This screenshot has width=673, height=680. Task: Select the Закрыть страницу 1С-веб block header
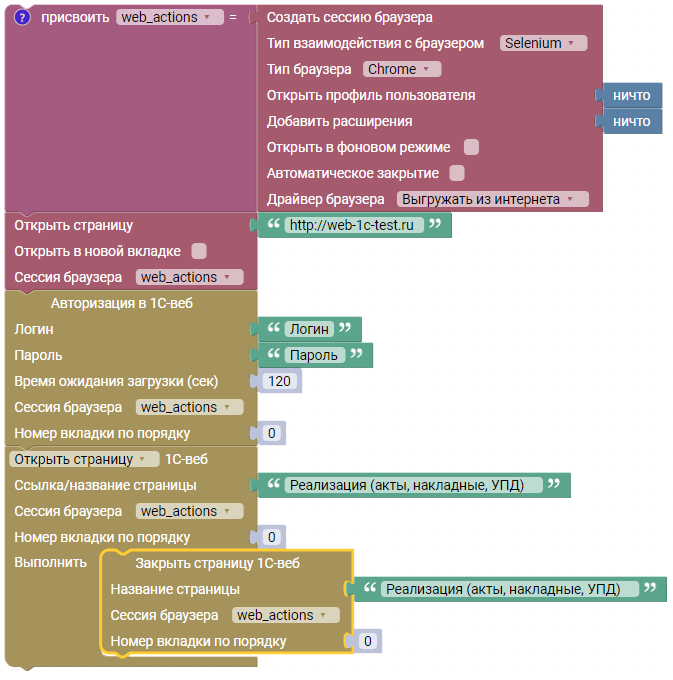pos(217,563)
